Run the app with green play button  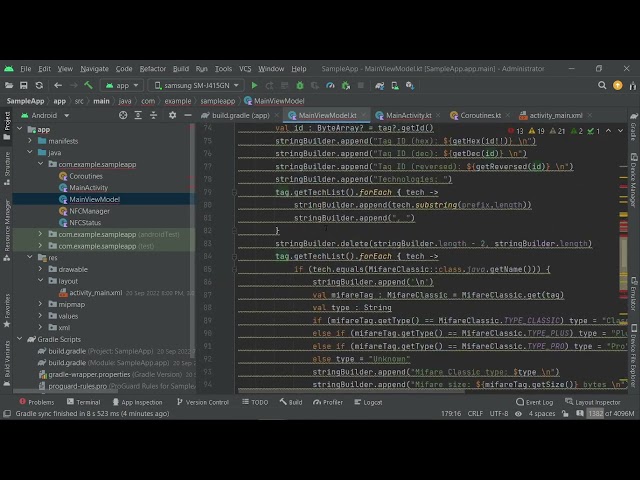(254, 85)
